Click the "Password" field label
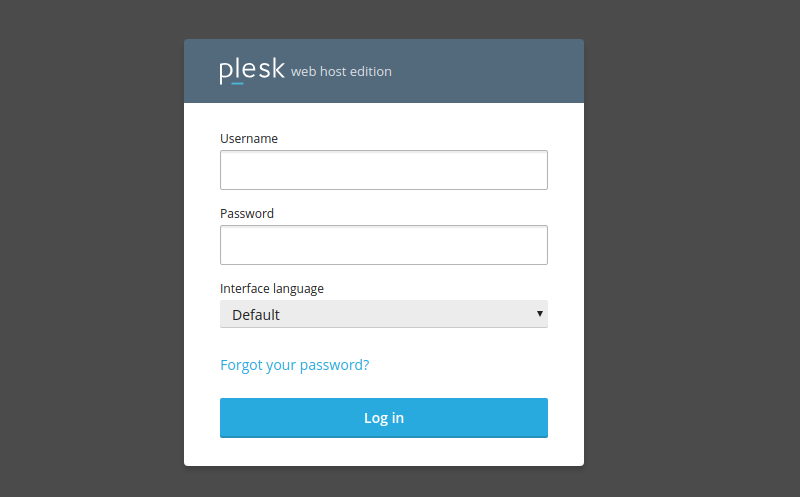The height and width of the screenshot is (497, 800). click(x=247, y=214)
